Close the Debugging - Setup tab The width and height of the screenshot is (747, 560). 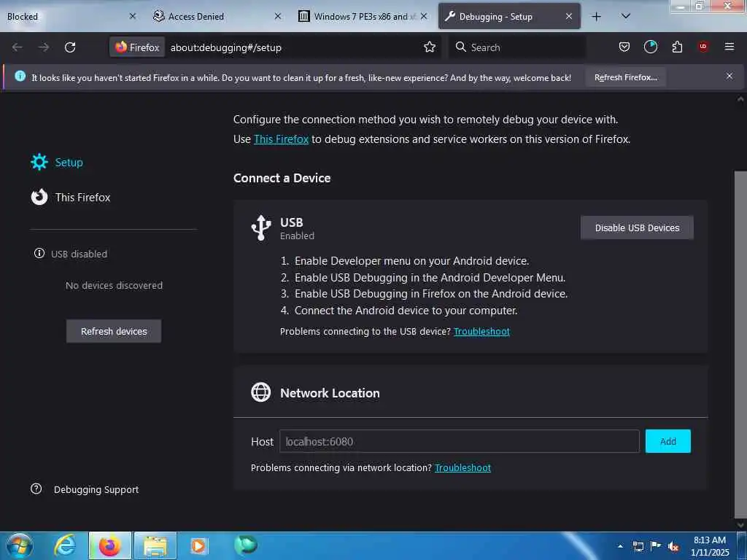[569, 16]
